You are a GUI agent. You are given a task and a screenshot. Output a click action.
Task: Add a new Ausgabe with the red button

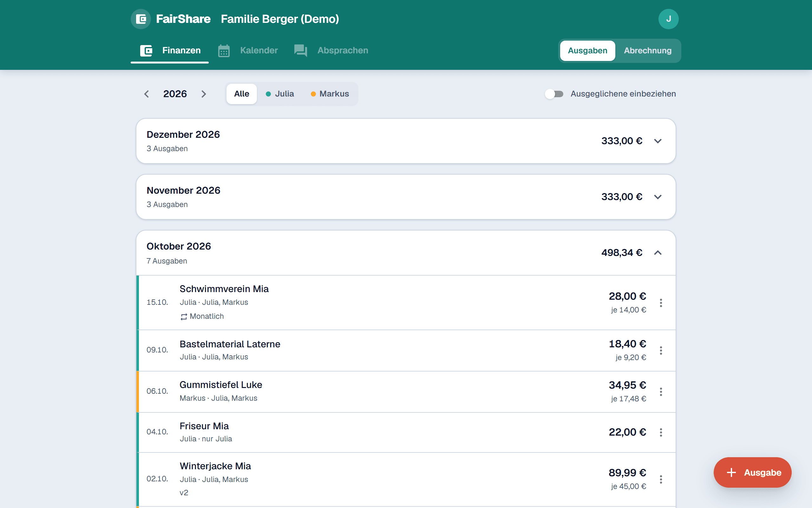pyautogui.click(x=752, y=472)
